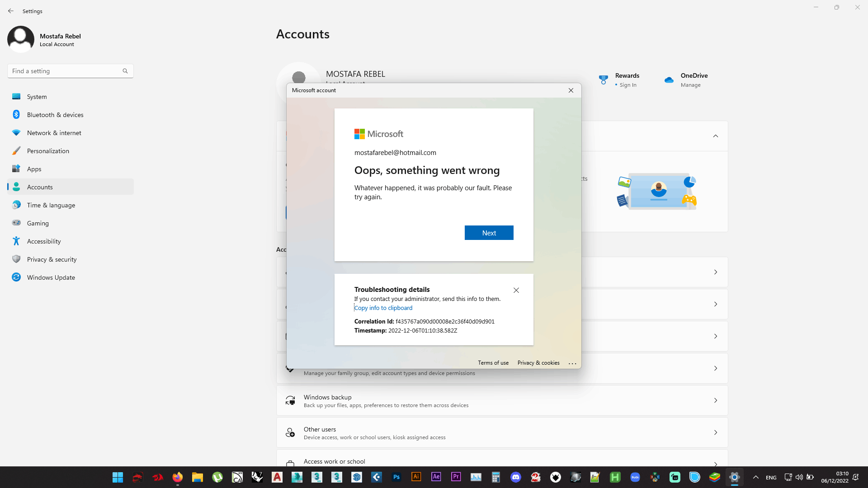Open Network & internet settings

pyautogui.click(x=71, y=133)
